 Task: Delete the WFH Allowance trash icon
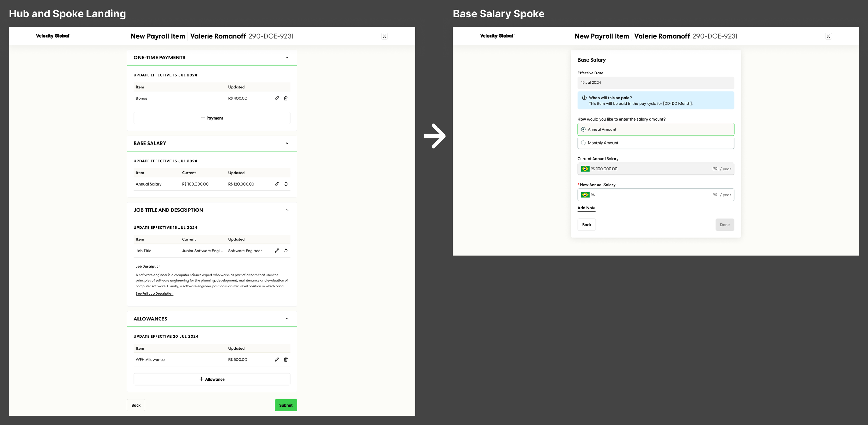286,360
